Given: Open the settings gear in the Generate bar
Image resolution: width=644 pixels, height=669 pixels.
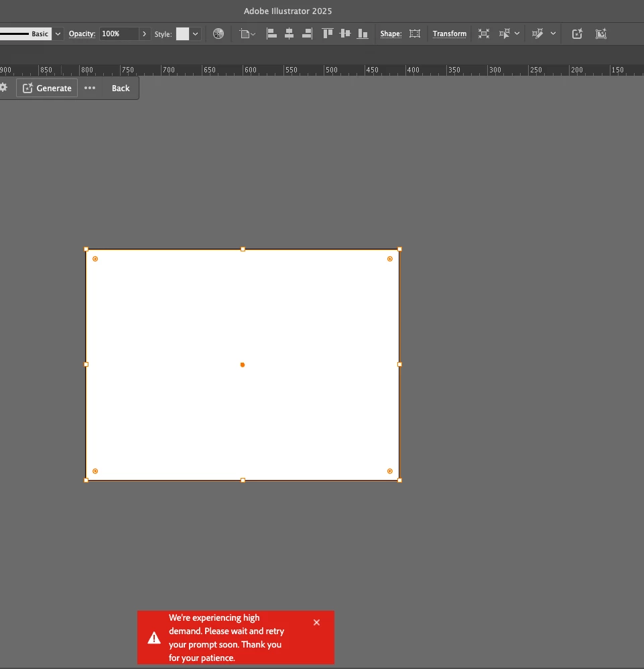Looking at the screenshot, I should [3, 87].
